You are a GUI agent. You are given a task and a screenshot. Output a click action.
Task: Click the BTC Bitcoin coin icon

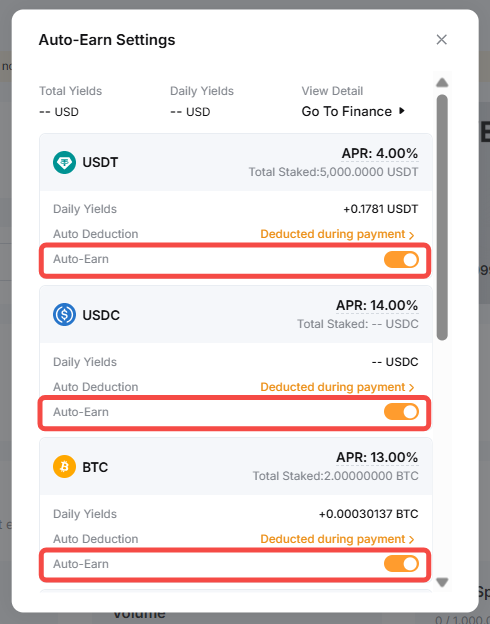(x=64, y=466)
